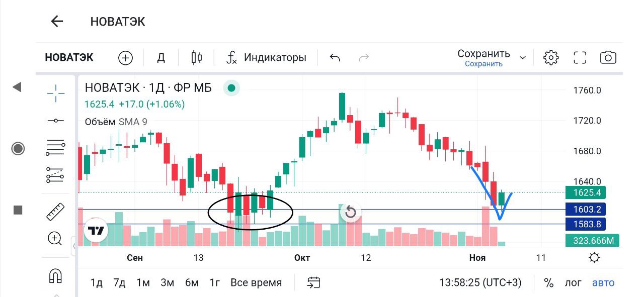The height and width of the screenshot is (297, 644).
Task: Select the crosshair cursor tool
Action: 55,93
